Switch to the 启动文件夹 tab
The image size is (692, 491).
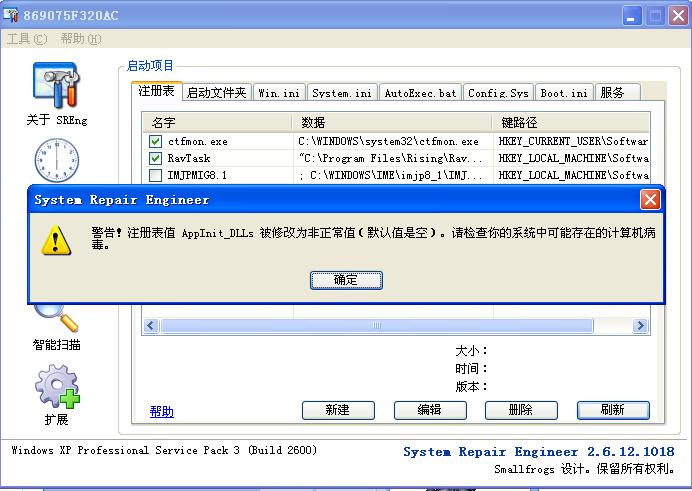coord(216,93)
